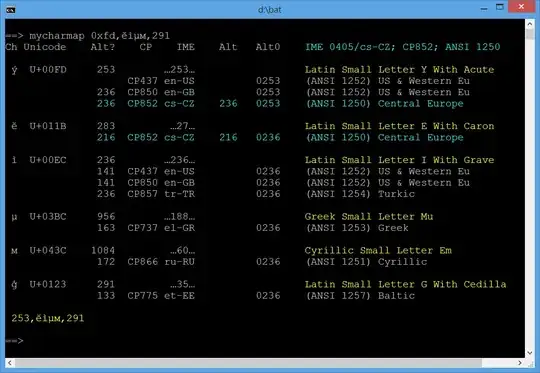Click the '1084' Alt? value

103,250
